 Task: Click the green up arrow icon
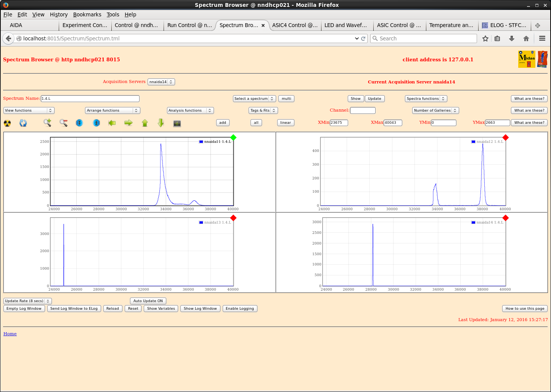[145, 123]
